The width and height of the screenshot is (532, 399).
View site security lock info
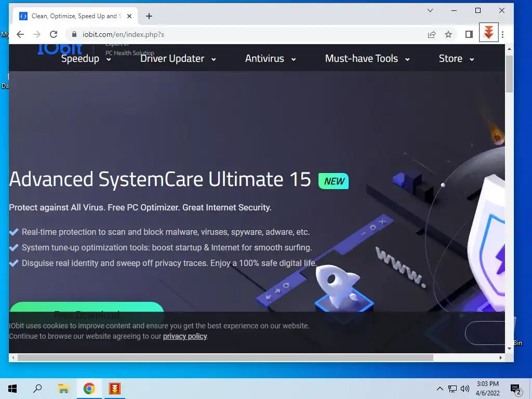74,34
